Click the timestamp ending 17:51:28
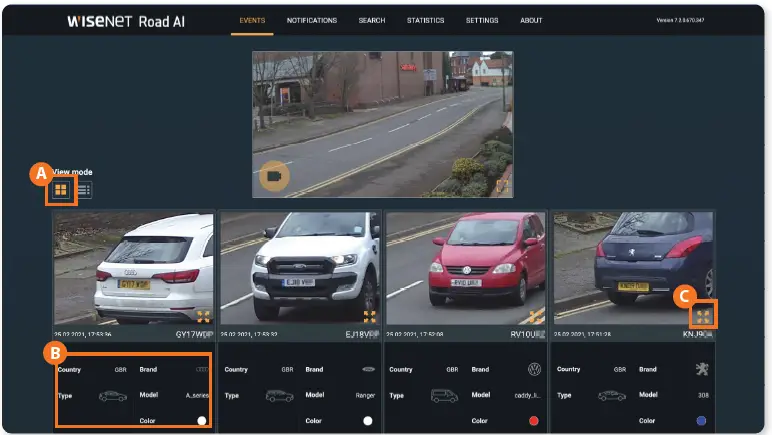 (x=582, y=335)
